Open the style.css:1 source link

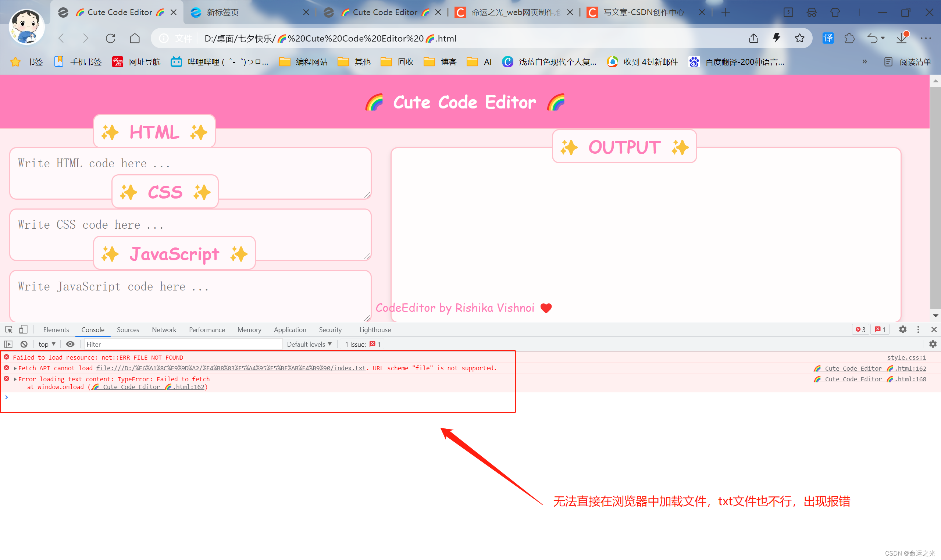pyautogui.click(x=906, y=357)
